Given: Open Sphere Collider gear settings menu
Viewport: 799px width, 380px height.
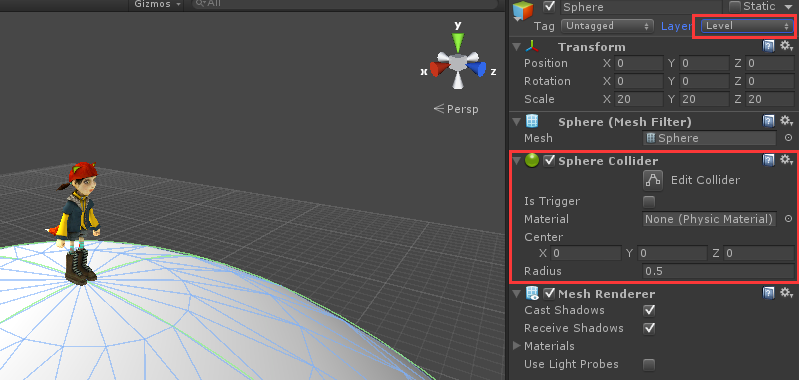Looking at the screenshot, I should pos(786,160).
